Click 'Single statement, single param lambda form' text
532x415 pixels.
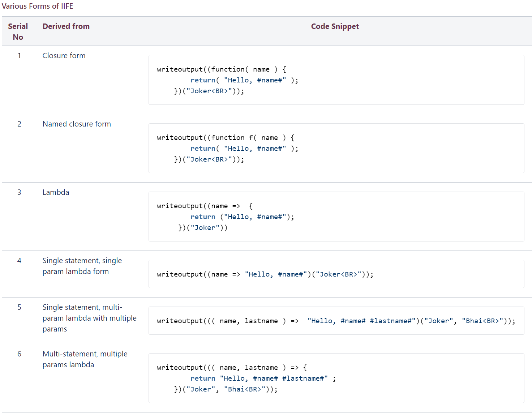[x=82, y=266]
